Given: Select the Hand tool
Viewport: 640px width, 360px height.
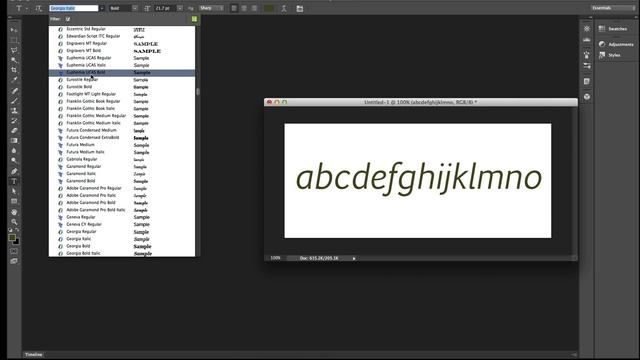Looking at the screenshot, I should 14,212.
